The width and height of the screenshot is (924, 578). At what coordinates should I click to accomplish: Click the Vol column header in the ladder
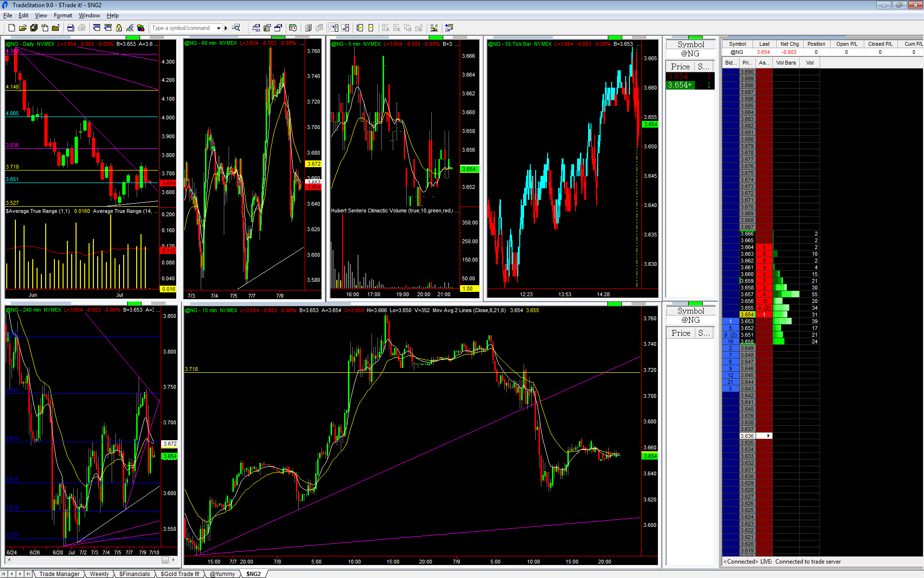point(809,63)
